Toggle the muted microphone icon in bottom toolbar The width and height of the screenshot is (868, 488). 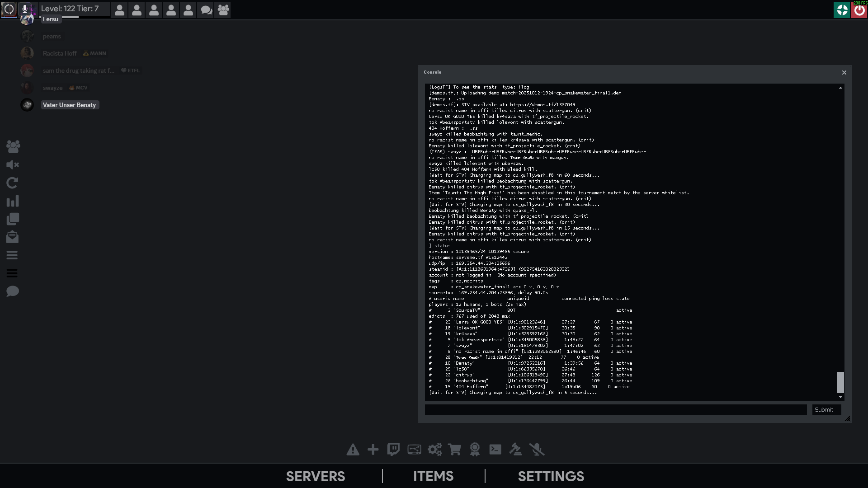[537, 450]
